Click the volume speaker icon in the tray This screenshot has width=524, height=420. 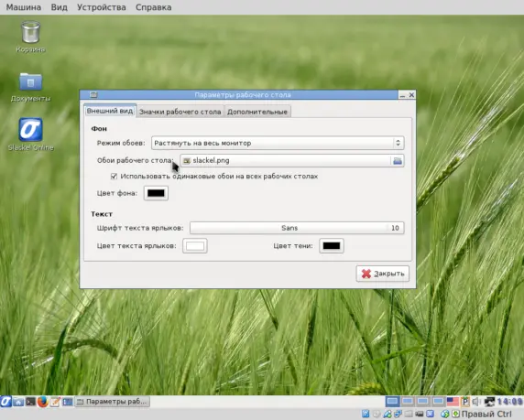point(476,402)
